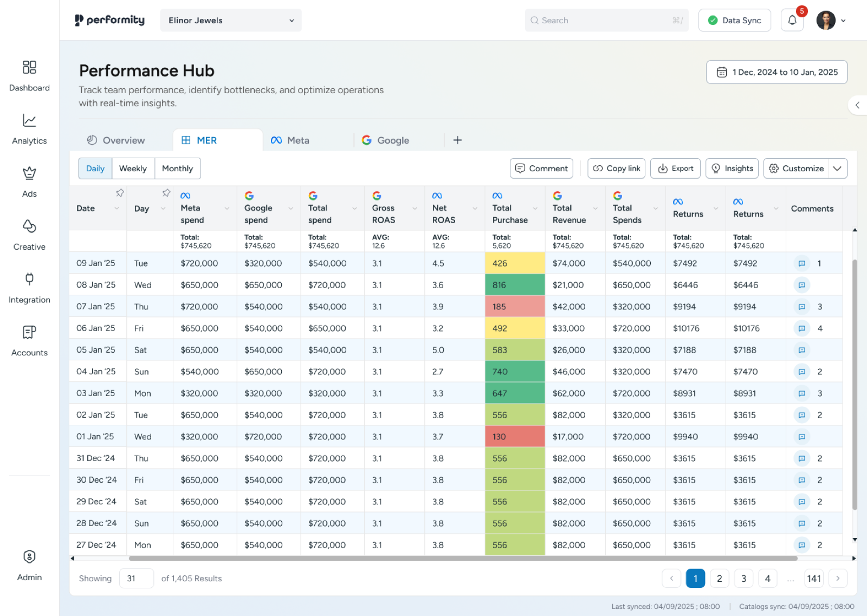Image resolution: width=867 pixels, height=616 pixels.
Task: Open comments for 09 Jan '25 row
Action: coord(801,263)
